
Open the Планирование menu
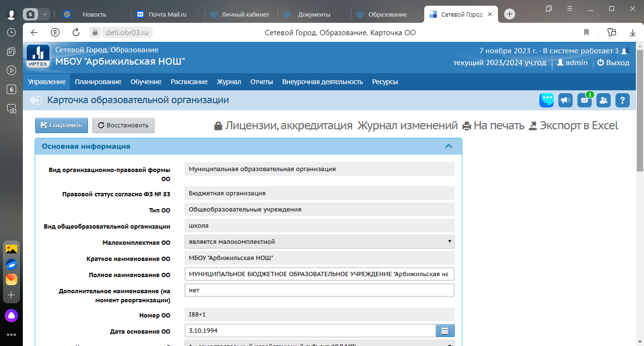[98, 82]
